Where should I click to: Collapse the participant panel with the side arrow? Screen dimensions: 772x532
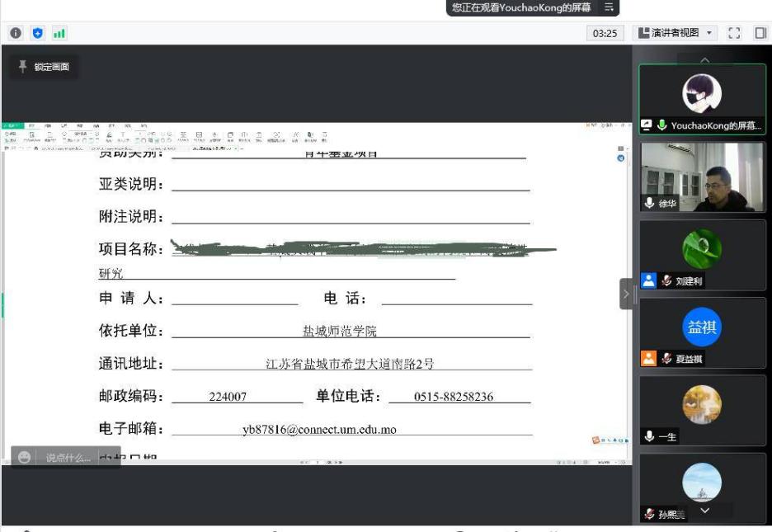(x=626, y=294)
